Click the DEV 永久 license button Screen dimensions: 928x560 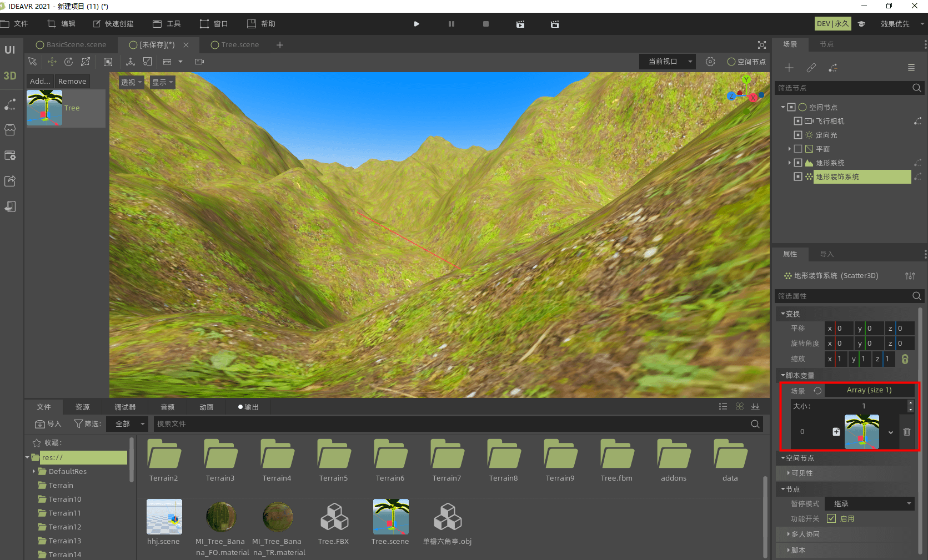click(x=832, y=24)
